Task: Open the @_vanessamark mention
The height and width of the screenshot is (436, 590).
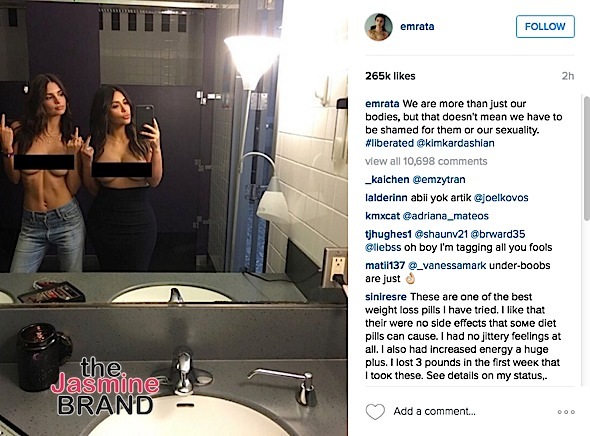Action: tap(447, 265)
